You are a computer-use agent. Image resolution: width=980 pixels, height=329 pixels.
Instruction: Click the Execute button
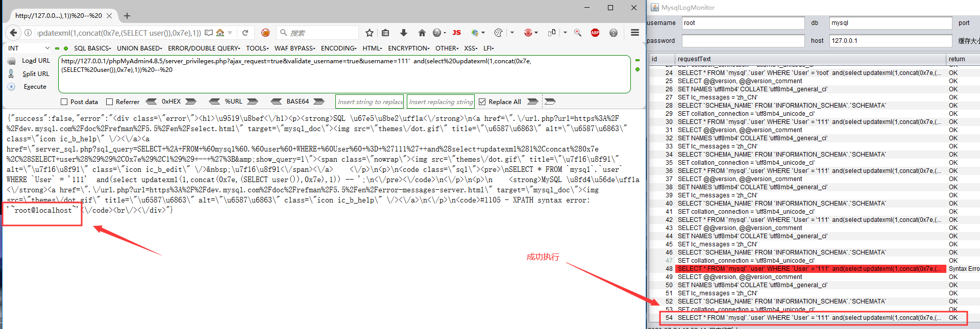point(35,87)
